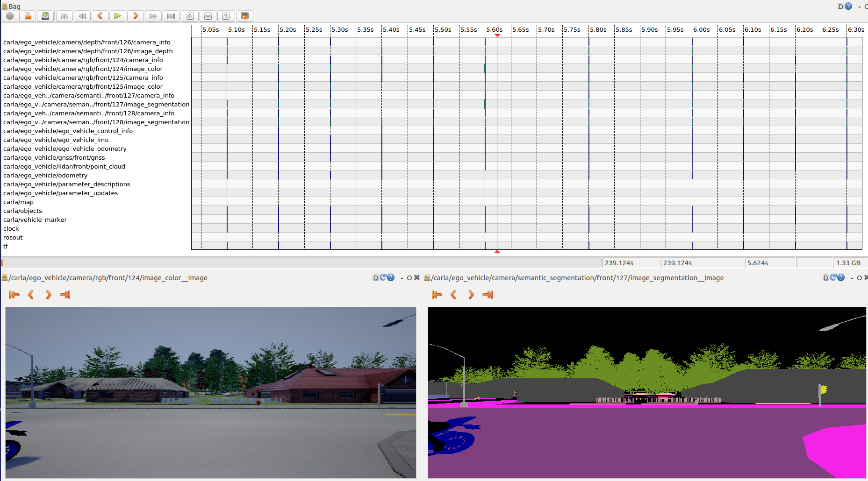Show next image in segmentation/127 viewer
868x481 pixels.
471,295
